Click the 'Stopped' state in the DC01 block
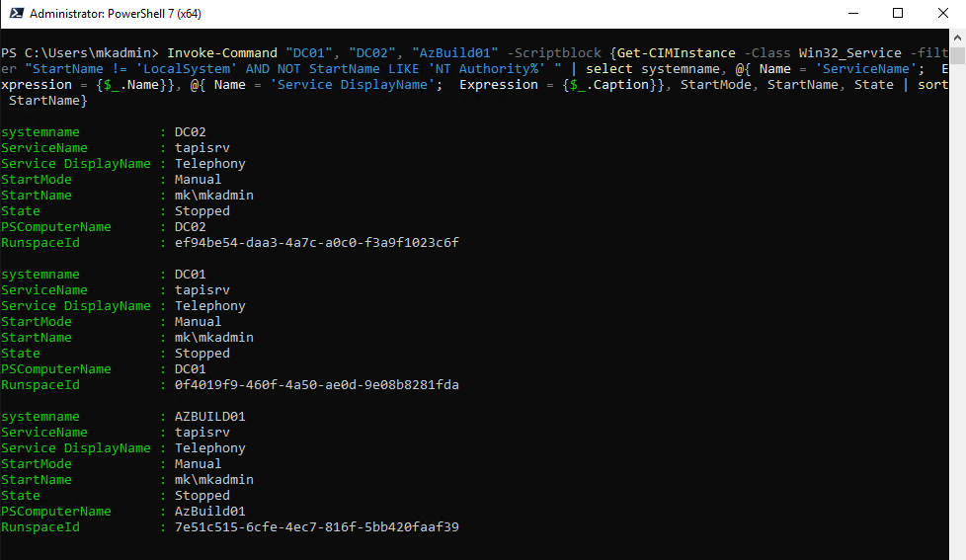 202,354
